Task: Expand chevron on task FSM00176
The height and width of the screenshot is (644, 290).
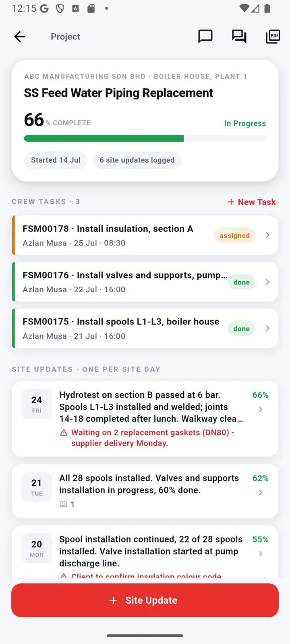Action: point(267,282)
